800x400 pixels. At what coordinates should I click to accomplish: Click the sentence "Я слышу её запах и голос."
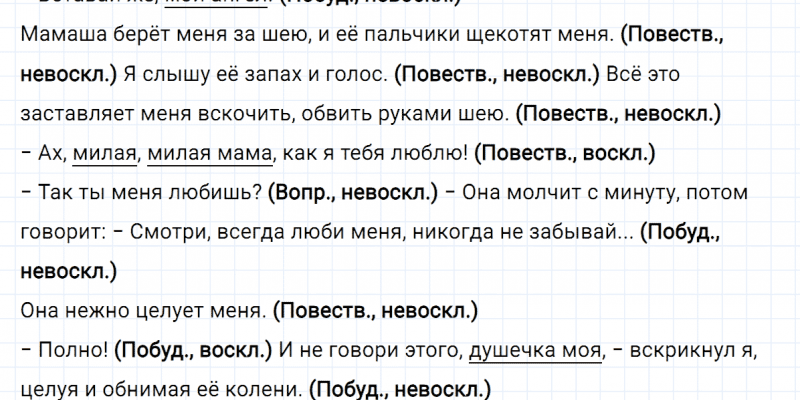(255, 75)
